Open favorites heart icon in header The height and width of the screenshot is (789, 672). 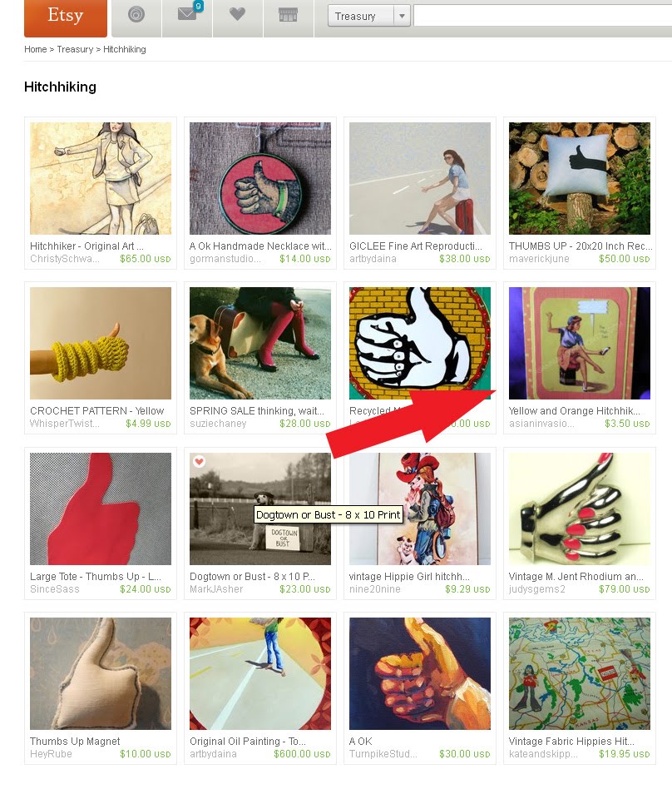click(x=237, y=15)
